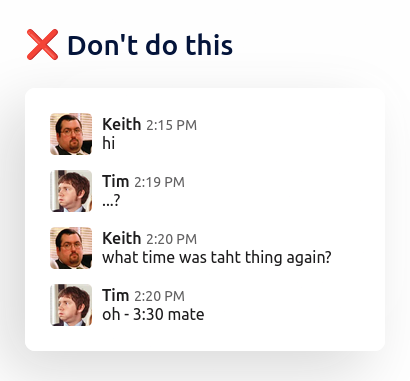Click the "oh - 3:30 mate" message
The width and height of the screenshot is (410, 381).
point(153,314)
